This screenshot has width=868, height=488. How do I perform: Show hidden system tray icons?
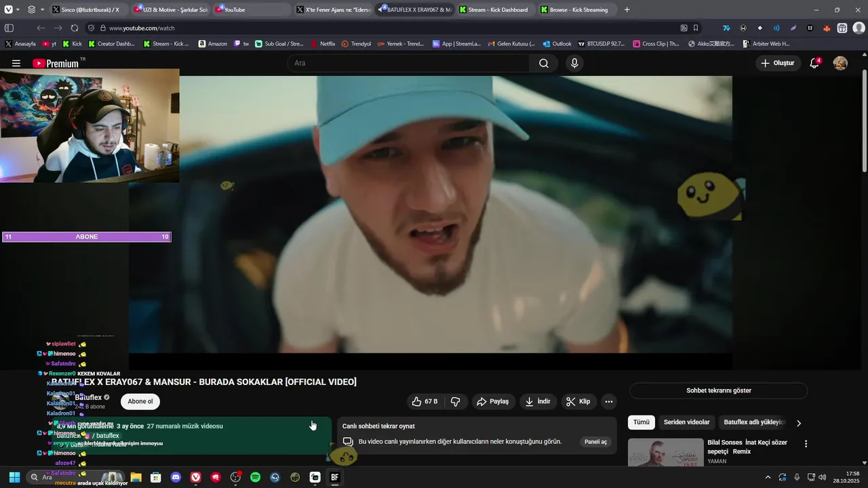point(768,477)
